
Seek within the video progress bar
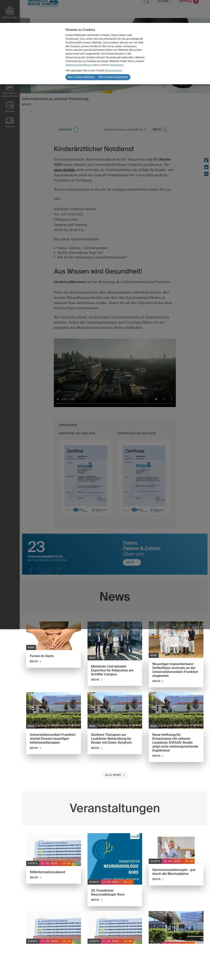click(115, 403)
